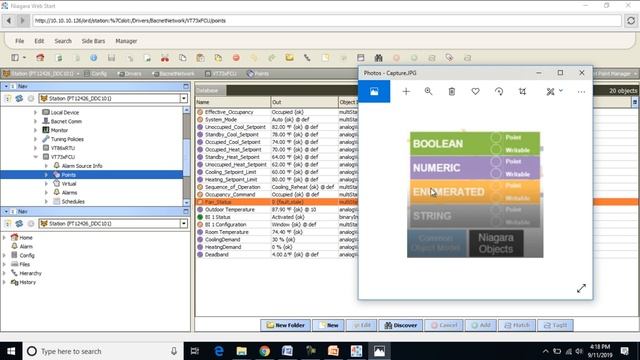Viewport: 640px width, 360px height.
Task: Click the Drivers breadcrumb tab
Action: [x=130, y=73]
